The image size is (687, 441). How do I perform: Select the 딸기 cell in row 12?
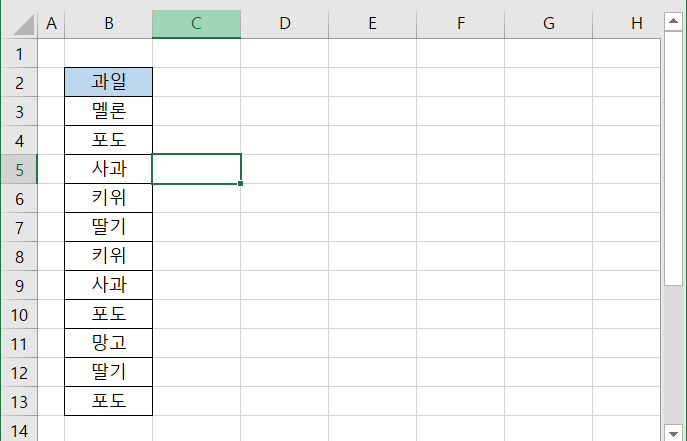109,372
